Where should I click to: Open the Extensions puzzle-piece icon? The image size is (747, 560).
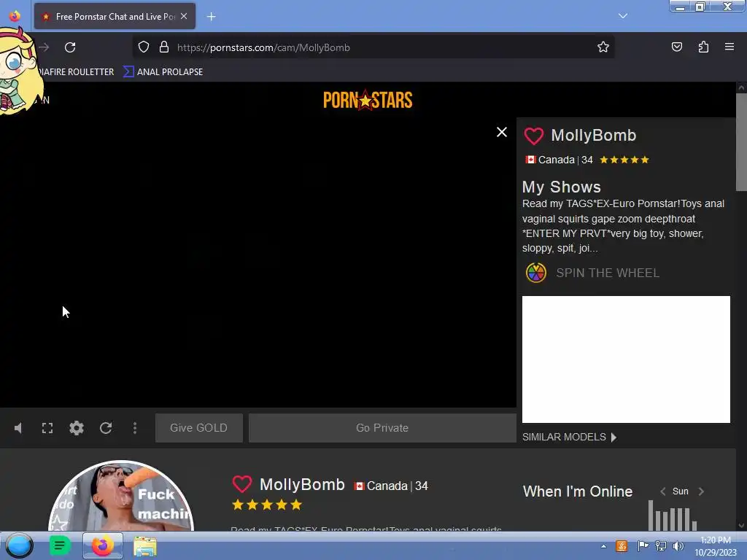tap(703, 47)
